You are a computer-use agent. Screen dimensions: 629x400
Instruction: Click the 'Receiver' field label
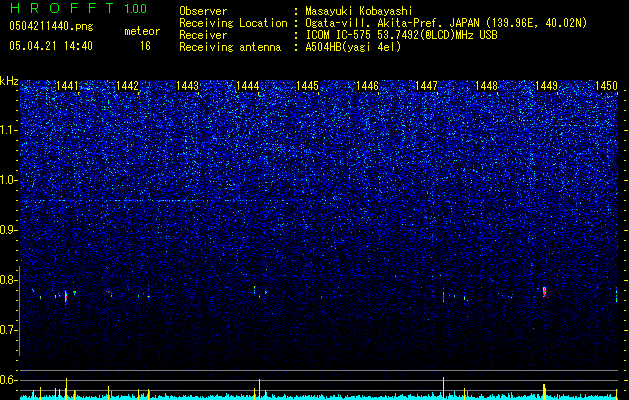click(203, 35)
